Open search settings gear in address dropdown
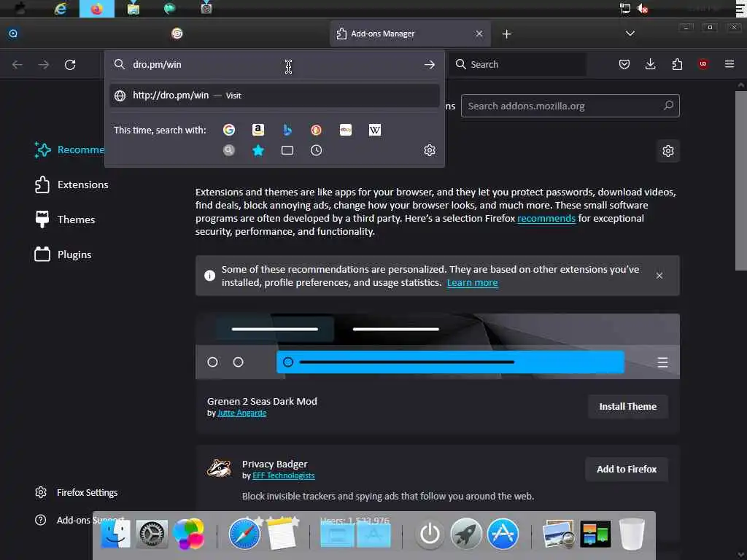Image resolution: width=747 pixels, height=560 pixels. click(x=429, y=150)
